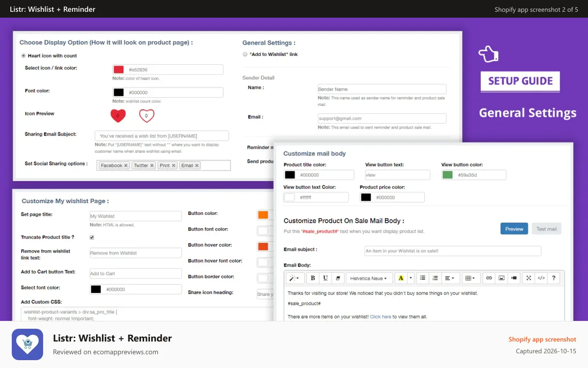Insert an unordered bullet list
The height and width of the screenshot is (368, 588).
point(423,278)
